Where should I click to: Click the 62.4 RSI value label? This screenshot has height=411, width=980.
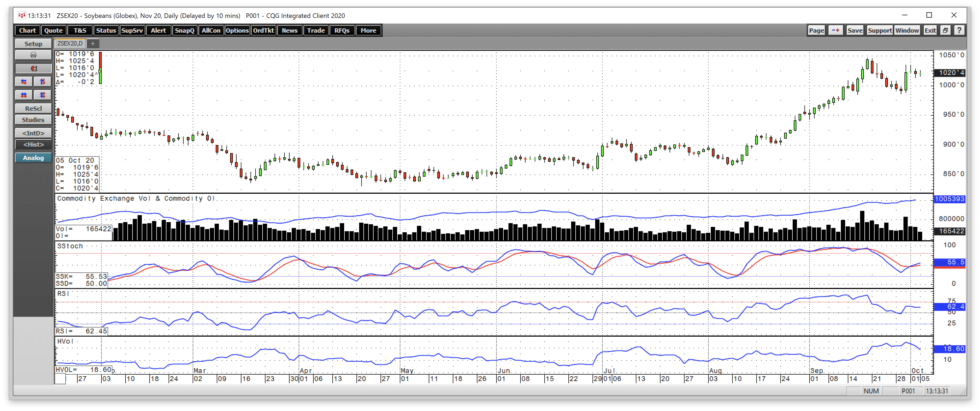point(949,306)
